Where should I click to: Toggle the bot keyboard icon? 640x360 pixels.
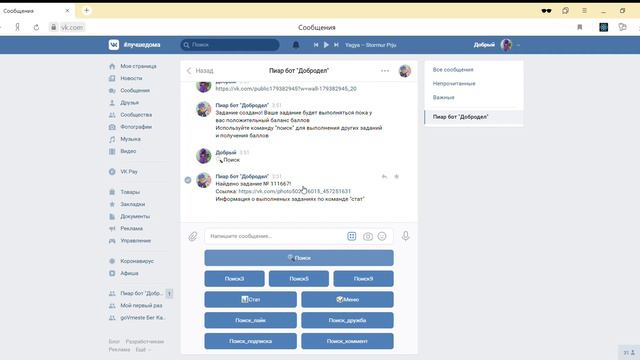(x=351, y=236)
